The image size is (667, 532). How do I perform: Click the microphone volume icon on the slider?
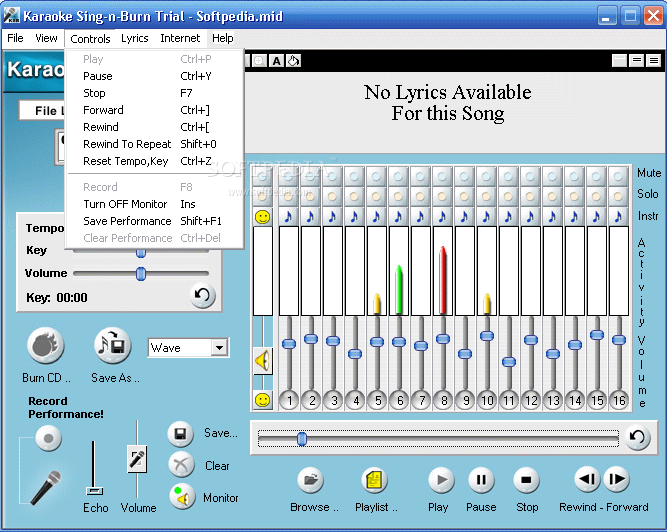(137, 459)
